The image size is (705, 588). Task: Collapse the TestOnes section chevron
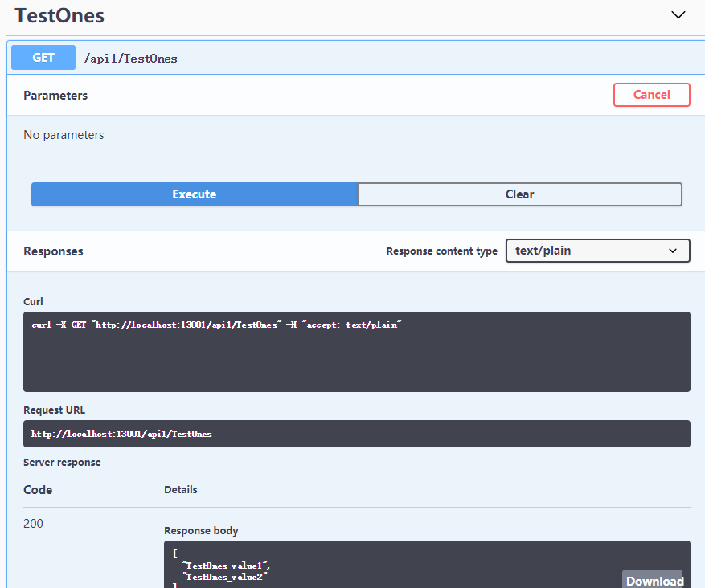678,14
